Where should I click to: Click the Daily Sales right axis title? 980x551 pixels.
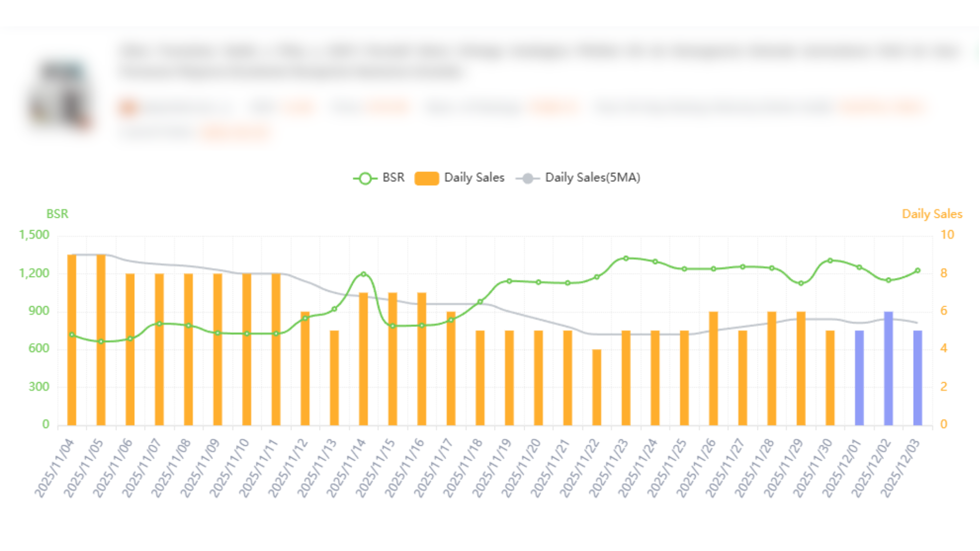click(x=931, y=214)
